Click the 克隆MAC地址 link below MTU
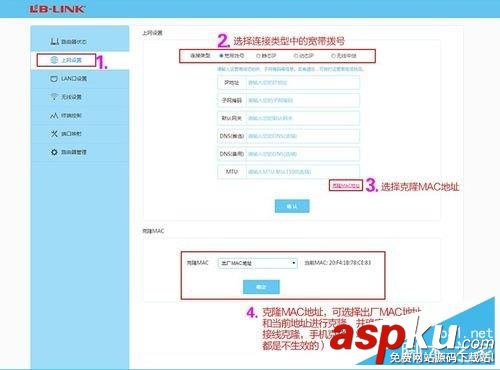The width and height of the screenshot is (500, 370). pos(346,186)
